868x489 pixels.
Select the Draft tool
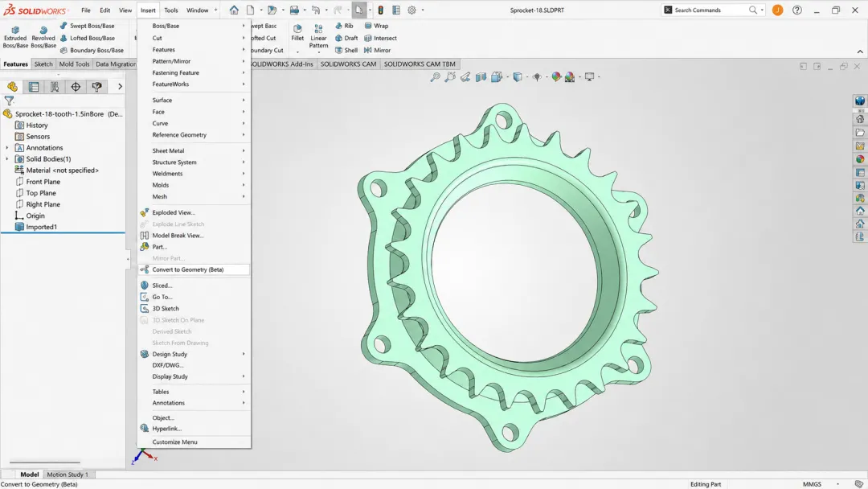pyautogui.click(x=346, y=38)
